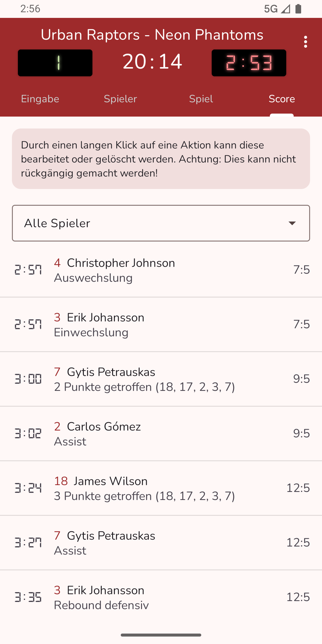The width and height of the screenshot is (322, 644).
Task: Tap the long-click hint info card
Action: 161,159
